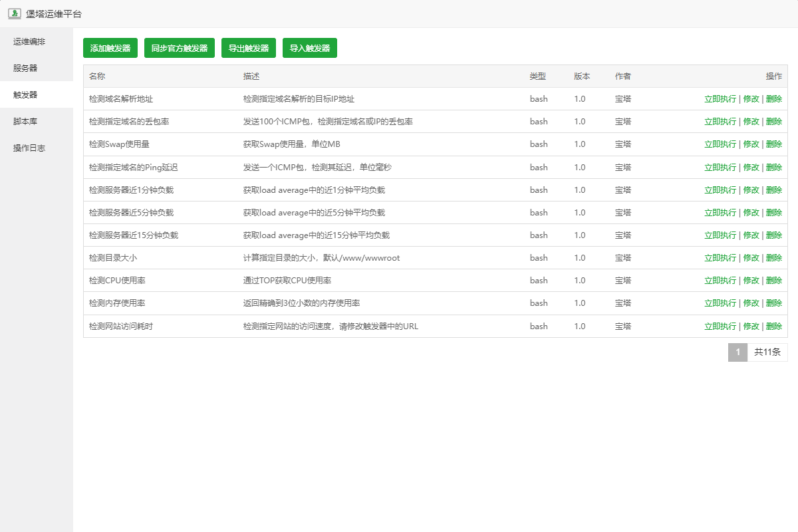Screen dimensions: 798x532
Task: Open the 服务器 sidebar menu
Action: pos(25,68)
